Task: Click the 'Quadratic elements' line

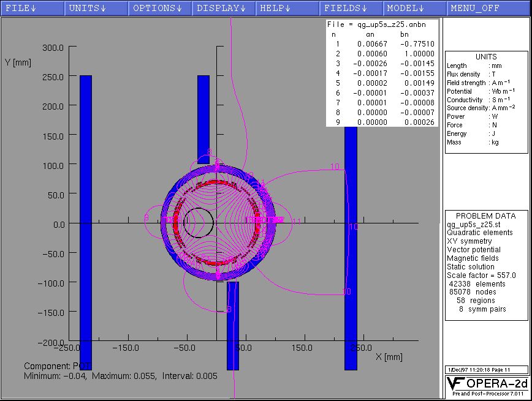Action: (480, 233)
